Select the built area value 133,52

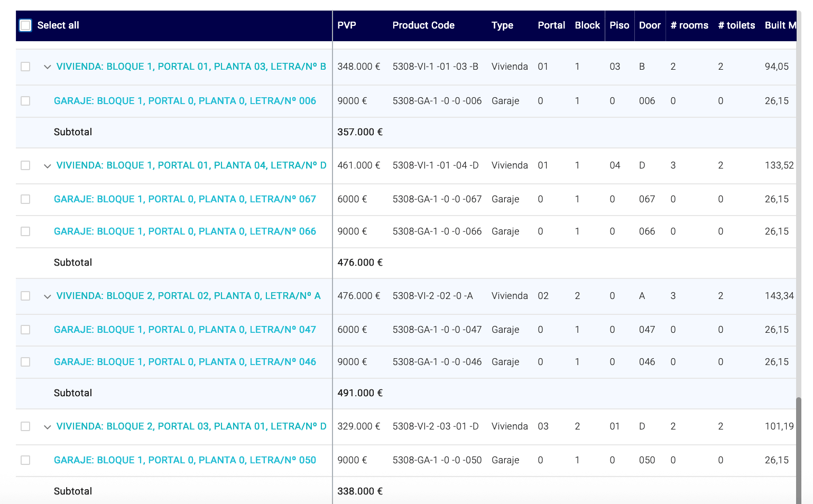(779, 165)
